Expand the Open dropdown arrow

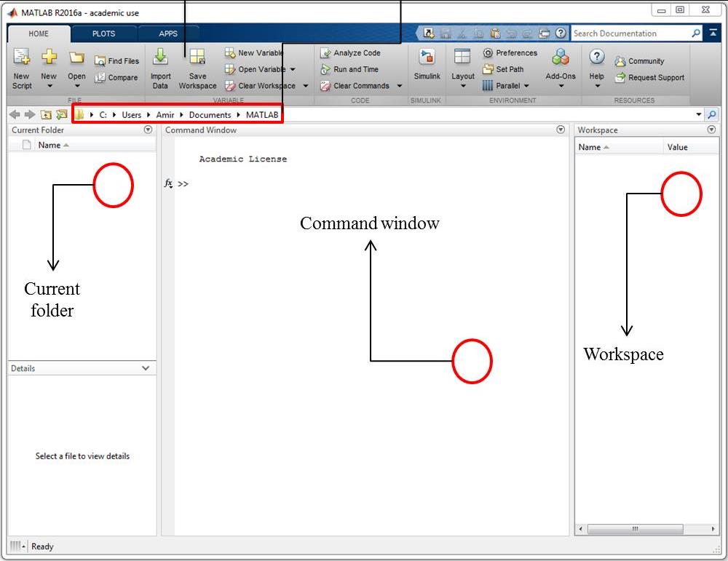point(77,87)
